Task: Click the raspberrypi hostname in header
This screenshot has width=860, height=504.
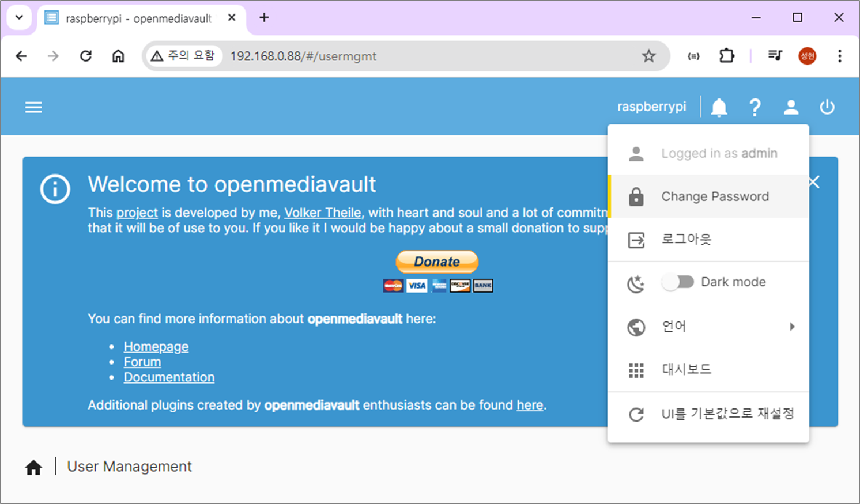Action: [x=651, y=107]
